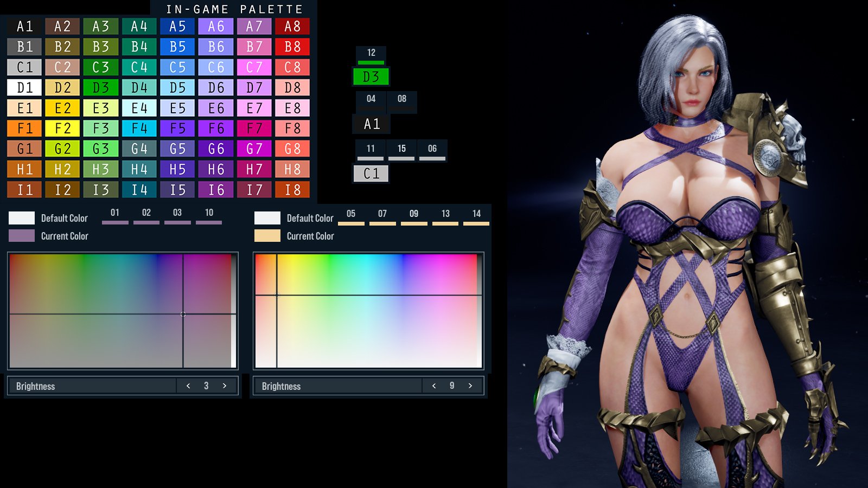
Task: Choose the I8 red-orange swatch
Action: (x=292, y=190)
